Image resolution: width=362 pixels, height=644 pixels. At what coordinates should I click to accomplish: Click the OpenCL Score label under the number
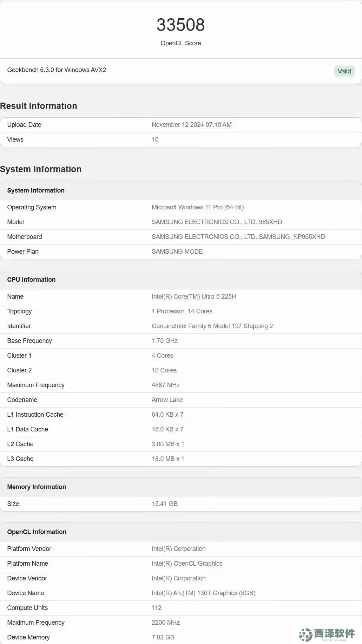pos(180,43)
